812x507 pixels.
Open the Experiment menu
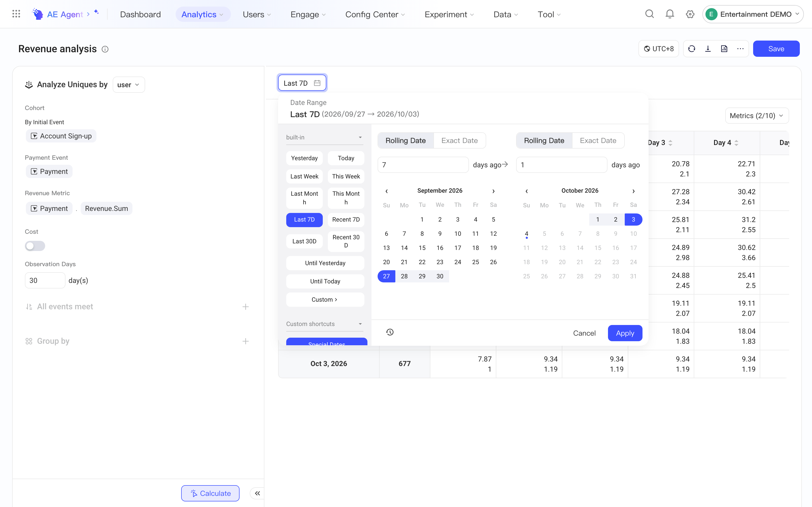pos(449,14)
